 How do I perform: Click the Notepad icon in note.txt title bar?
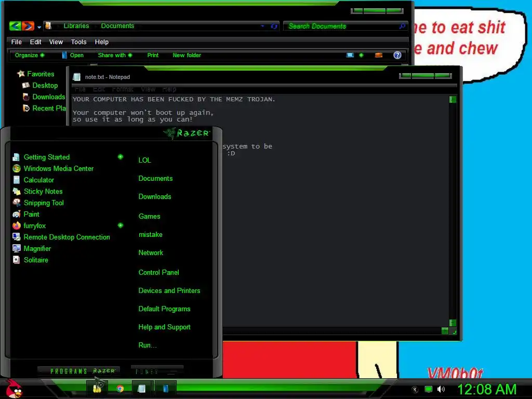(77, 77)
